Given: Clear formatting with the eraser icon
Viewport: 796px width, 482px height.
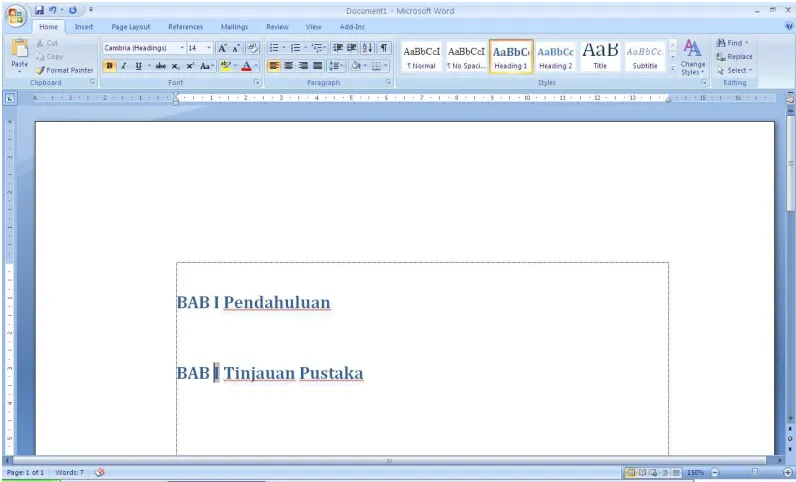Looking at the screenshot, I should click(x=252, y=48).
